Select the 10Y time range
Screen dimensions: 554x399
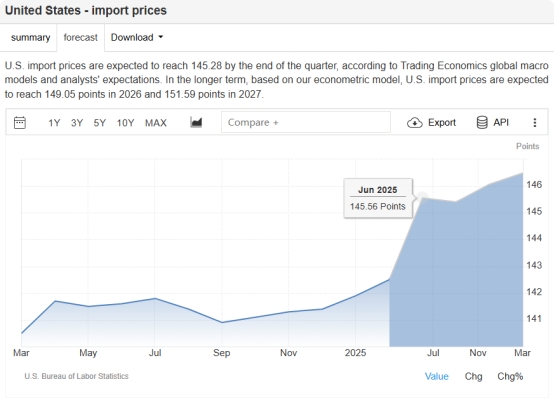pyautogui.click(x=125, y=123)
